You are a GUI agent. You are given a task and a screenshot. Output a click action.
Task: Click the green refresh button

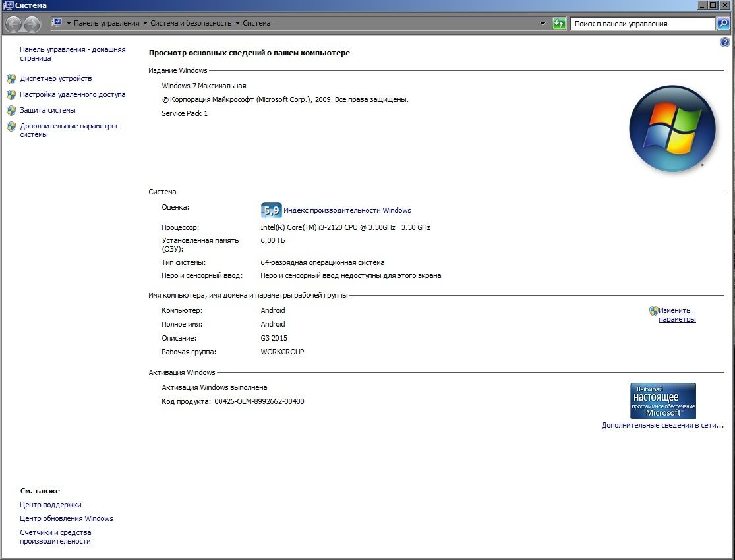[x=559, y=24]
